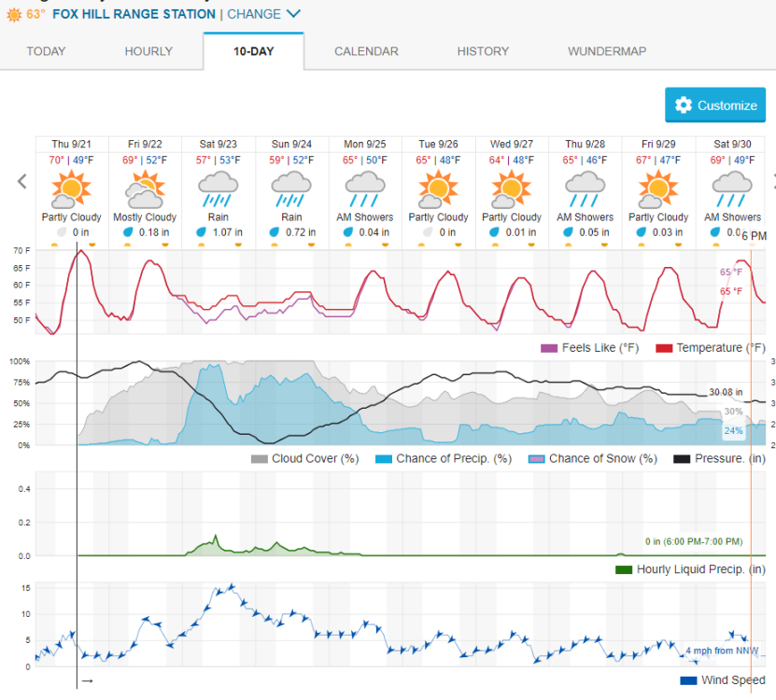776x700 pixels.
Task: Select the Mon 9/25 AM showers icon
Action: tap(365, 189)
